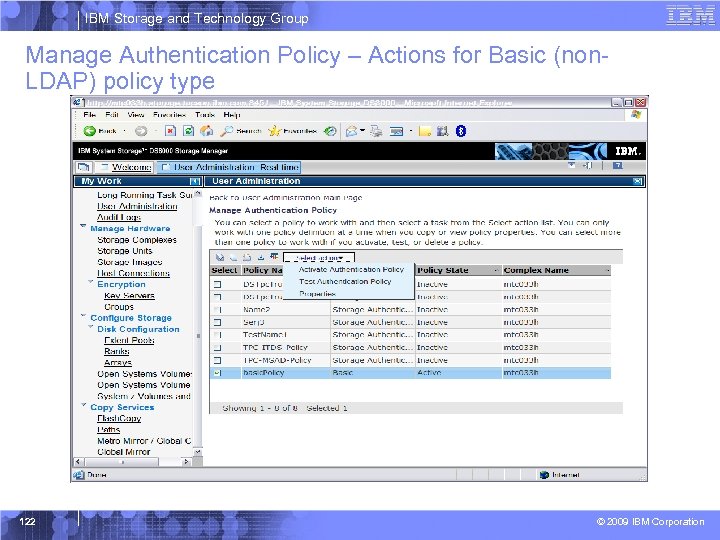Open Audit Logs link
The height and width of the screenshot is (540, 720).
pos(118,217)
